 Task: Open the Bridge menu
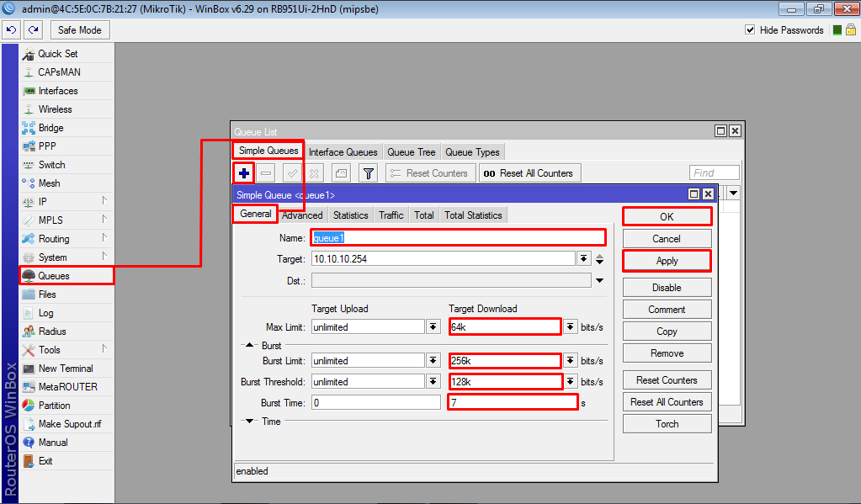click(66, 128)
